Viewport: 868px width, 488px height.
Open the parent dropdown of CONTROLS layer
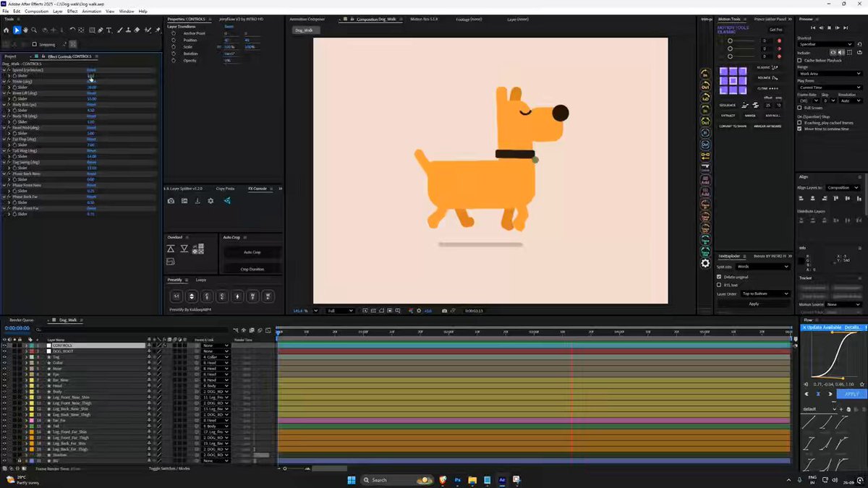point(216,346)
